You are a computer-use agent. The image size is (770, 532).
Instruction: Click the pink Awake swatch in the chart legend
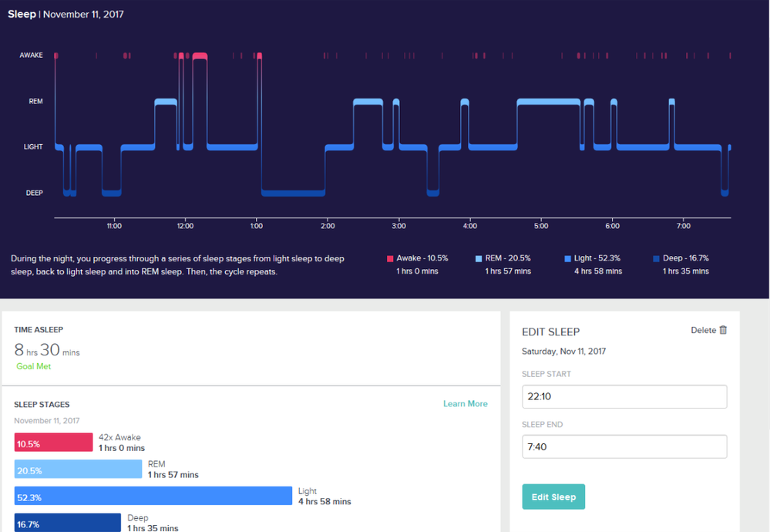click(390, 259)
